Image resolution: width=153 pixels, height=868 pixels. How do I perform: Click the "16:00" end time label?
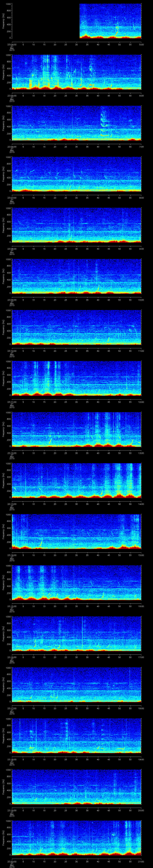click(141, 606)
